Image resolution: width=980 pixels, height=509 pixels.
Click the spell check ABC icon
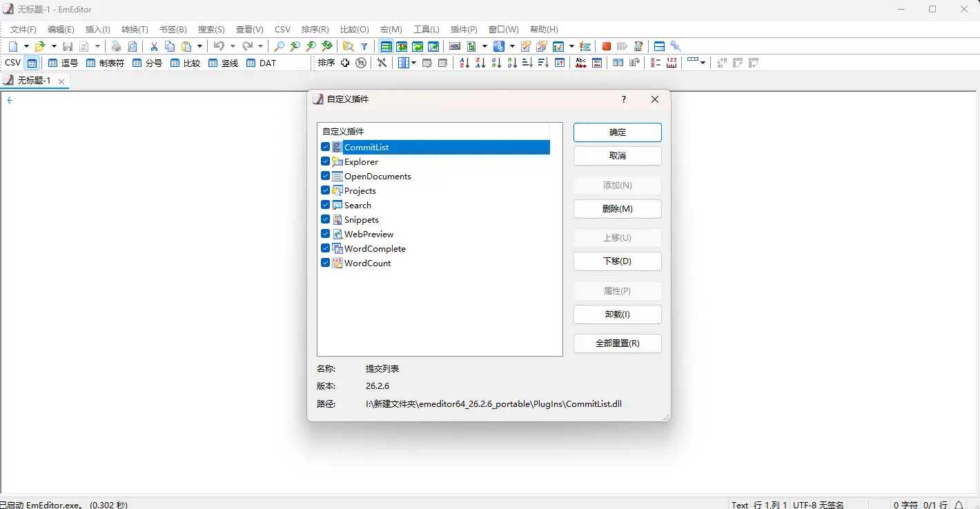(455, 46)
